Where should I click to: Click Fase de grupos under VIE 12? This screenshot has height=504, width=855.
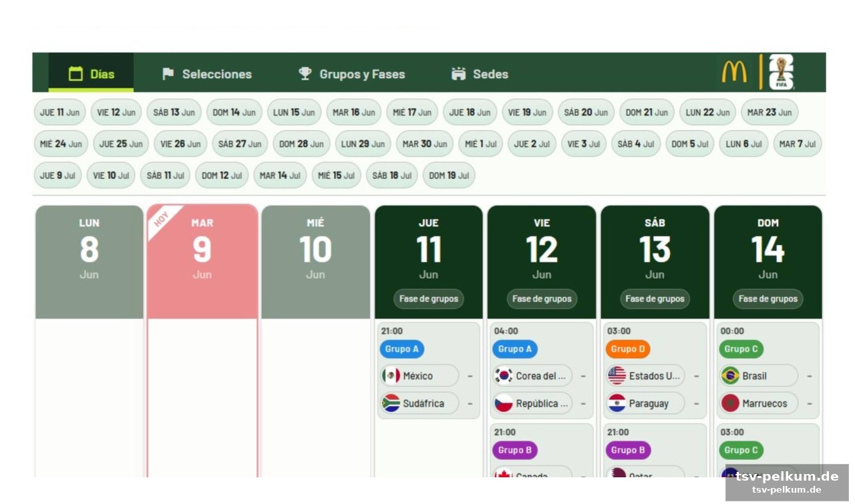click(x=542, y=298)
